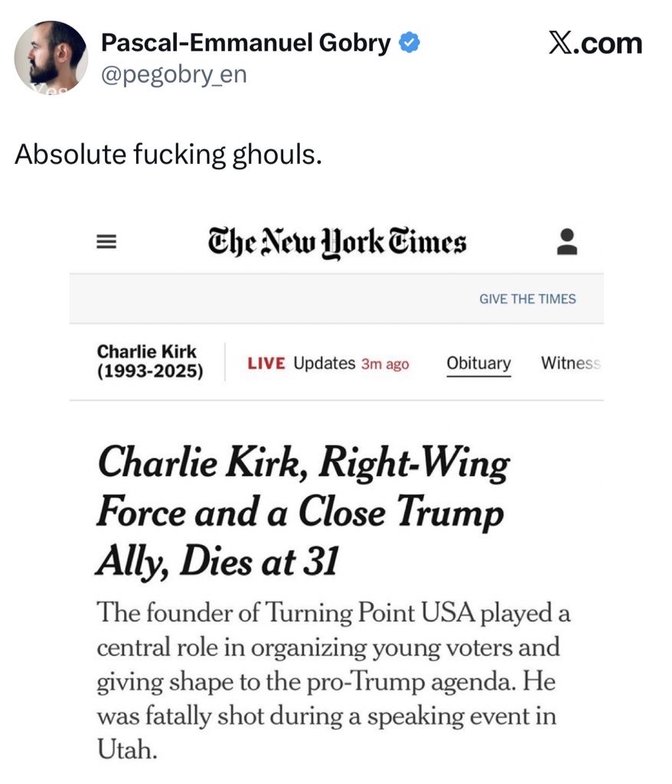The image size is (672, 784).
Task: Open the Charlie Kirk (1993-2025) topic label
Action: point(150,361)
